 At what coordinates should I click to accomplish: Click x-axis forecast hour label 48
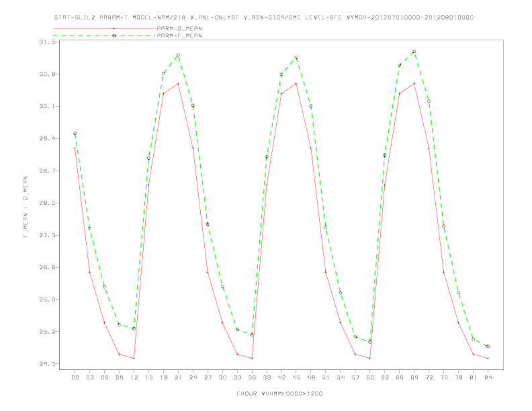[x=311, y=377]
